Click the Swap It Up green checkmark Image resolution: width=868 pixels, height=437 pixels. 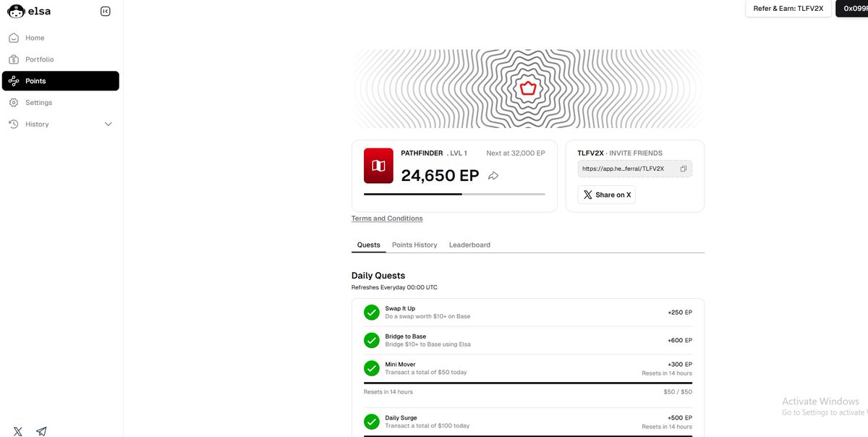click(372, 313)
